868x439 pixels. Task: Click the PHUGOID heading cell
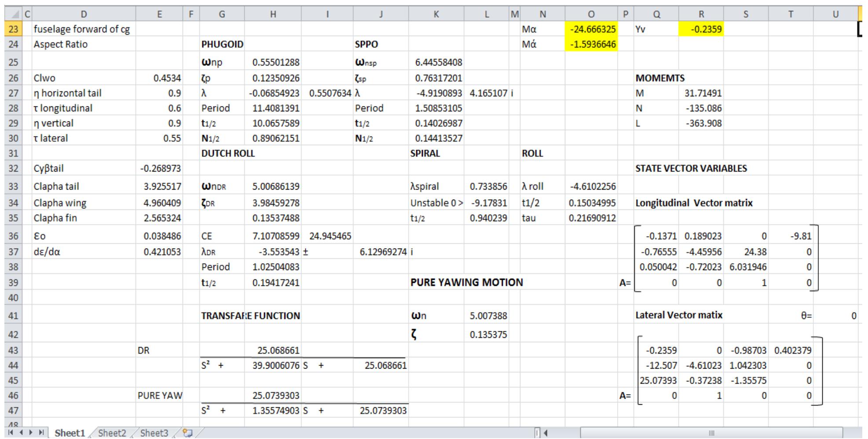222,44
